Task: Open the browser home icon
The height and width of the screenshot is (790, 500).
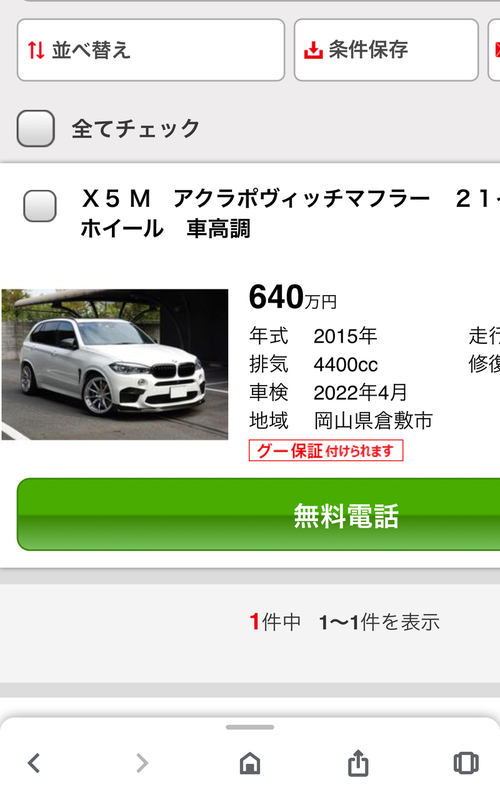Action: pos(250,763)
